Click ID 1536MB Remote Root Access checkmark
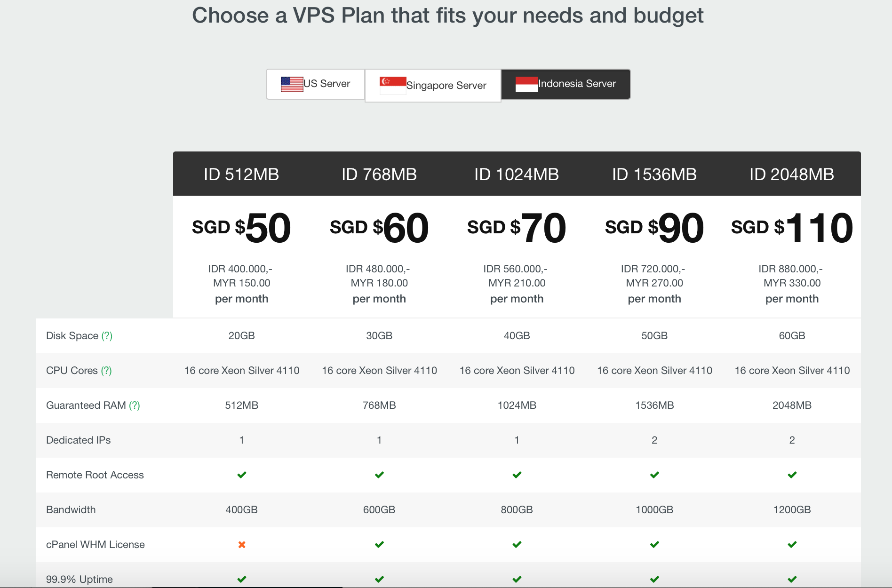This screenshot has height=588, width=892. (654, 475)
